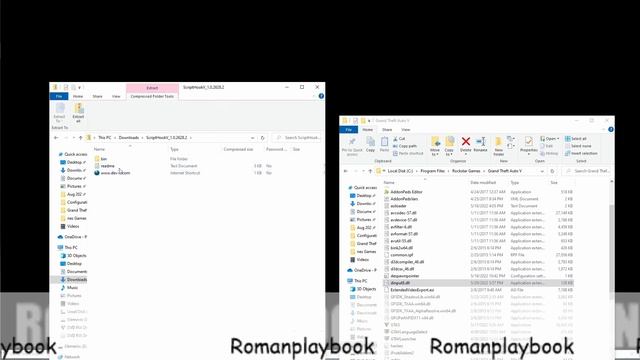The height and width of the screenshot is (360, 640).
Task: Click New folder in GTA V ribbon
Action: [498, 146]
